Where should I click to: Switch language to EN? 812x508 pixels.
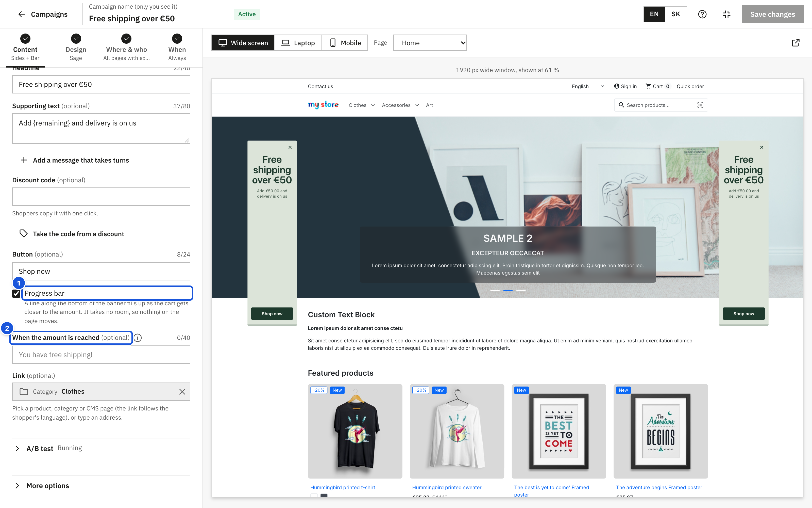click(654, 14)
